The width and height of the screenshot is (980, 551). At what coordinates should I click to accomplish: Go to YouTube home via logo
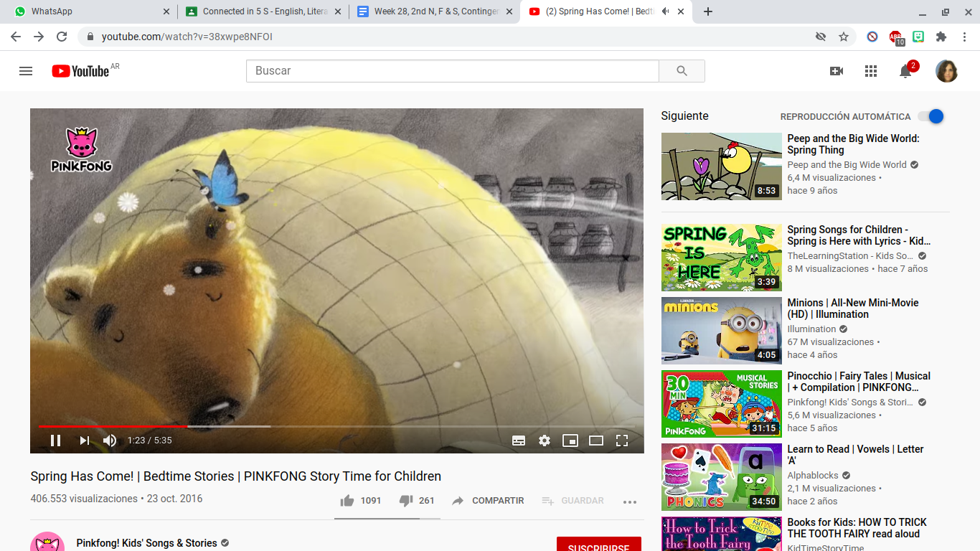80,70
